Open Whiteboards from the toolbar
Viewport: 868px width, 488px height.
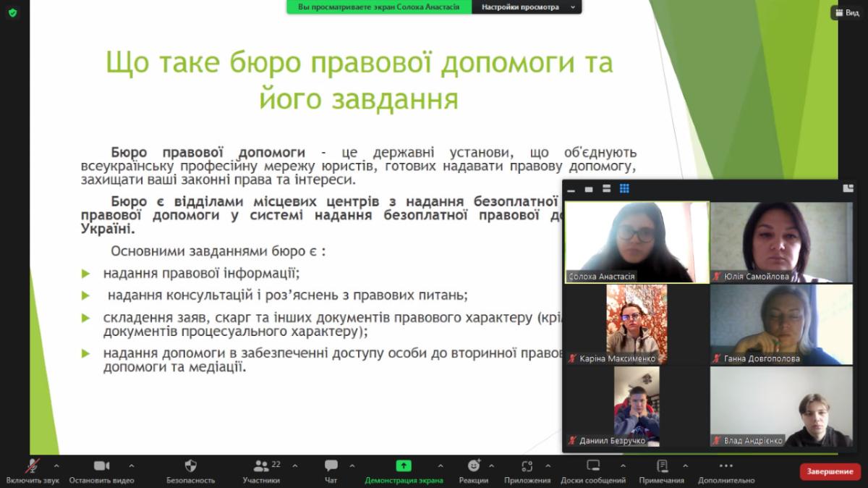click(x=593, y=466)
